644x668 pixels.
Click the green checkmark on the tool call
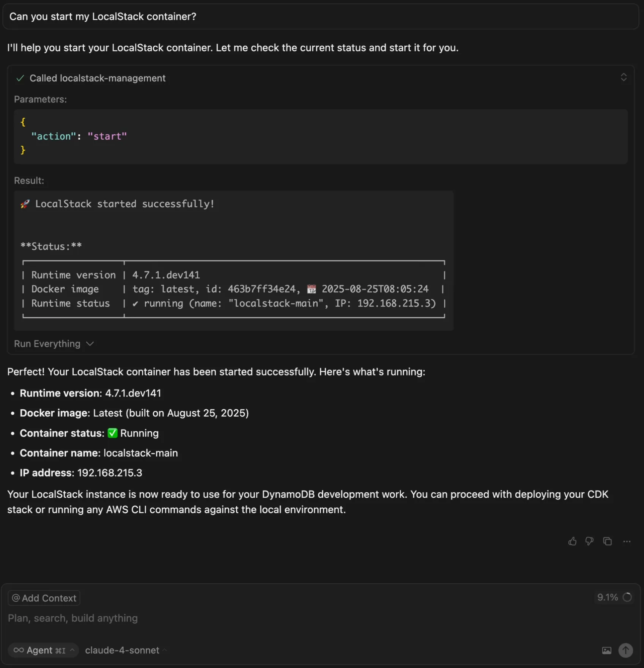(x=20, y=78)
